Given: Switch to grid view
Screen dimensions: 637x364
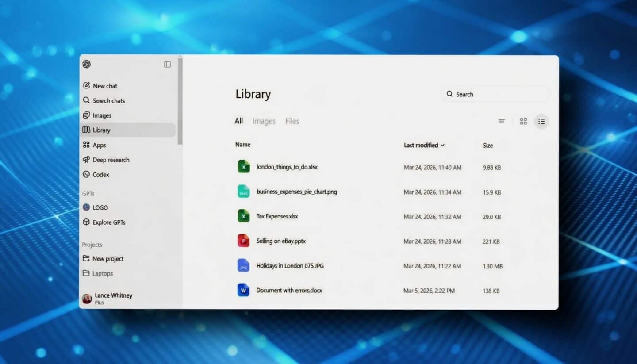Looking at the screenshot, I should 523,121.
